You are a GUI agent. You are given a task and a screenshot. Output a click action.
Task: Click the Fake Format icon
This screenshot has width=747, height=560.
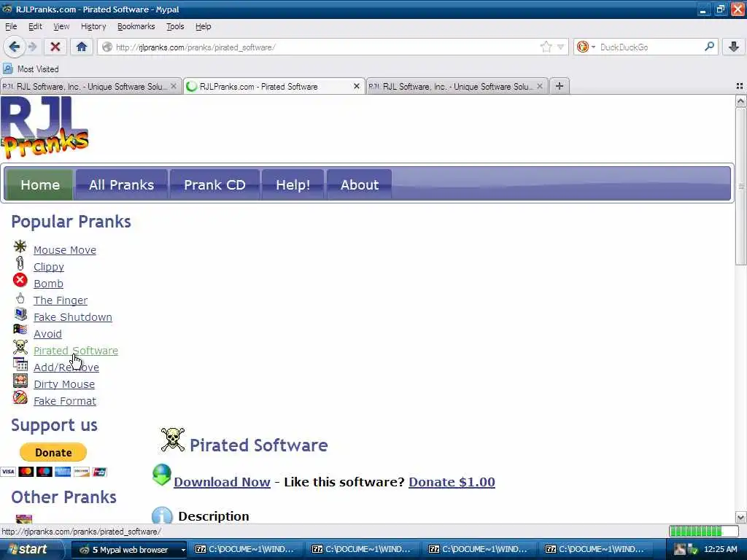[x=20, y=397]
